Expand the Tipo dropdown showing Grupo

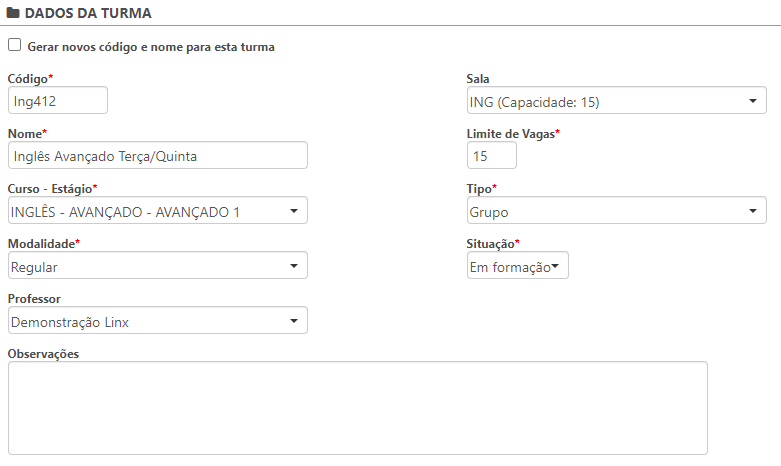pos(616,211)
